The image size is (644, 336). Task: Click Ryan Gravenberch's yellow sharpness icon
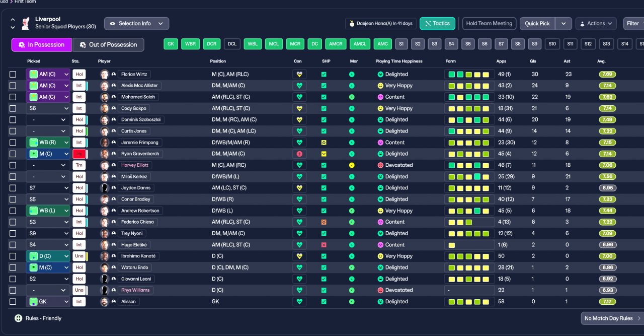pos(324,154)
